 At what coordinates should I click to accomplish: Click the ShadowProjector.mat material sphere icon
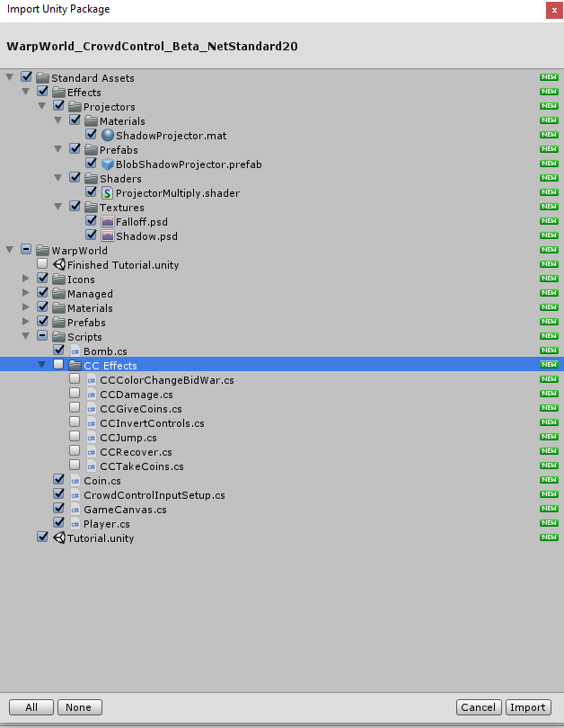click(108, 136)
